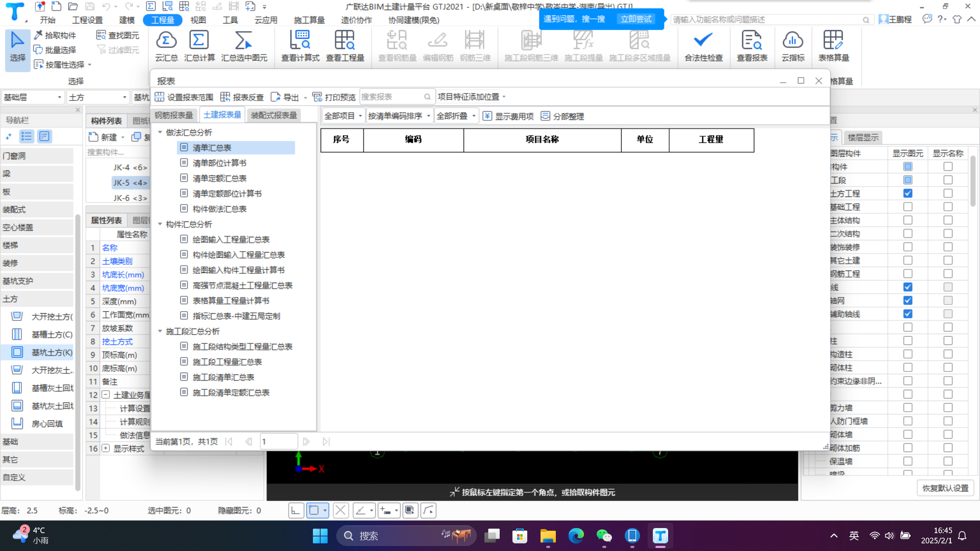Viewport: 980px width, 551px height.
Task: Toggle 显示名称 checkbox for 土方工程
Action: [948, 193]
